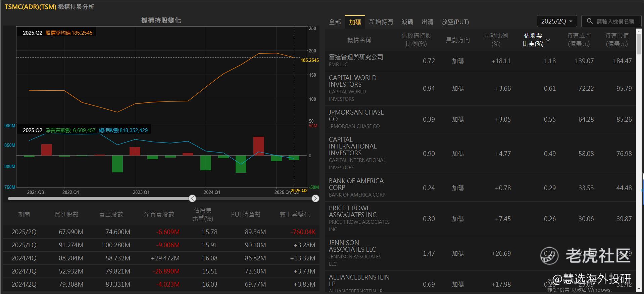Screen dimensions: 644x294
Task: Click the 股價季均值 185.2545 legend label
Action: point(69,33)
